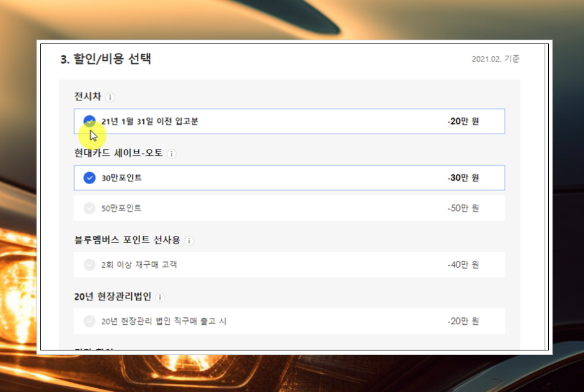This screenshot has height=392, width=584.
Task: Check 2회 이상 재구매 고객 discount
Action: tap(90, 265)
